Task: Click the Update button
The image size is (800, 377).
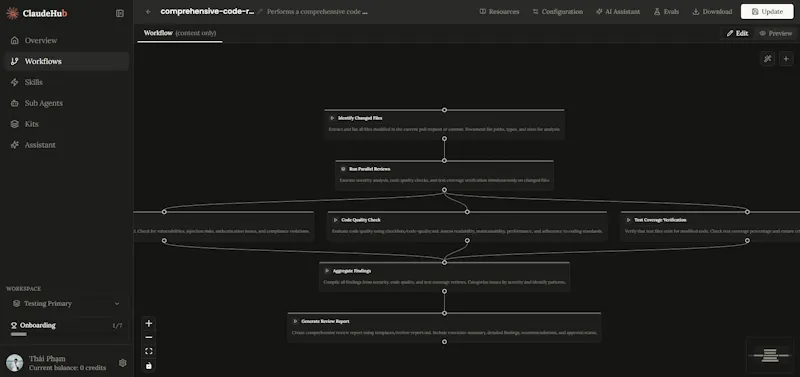Action: (x=767, y=12)
